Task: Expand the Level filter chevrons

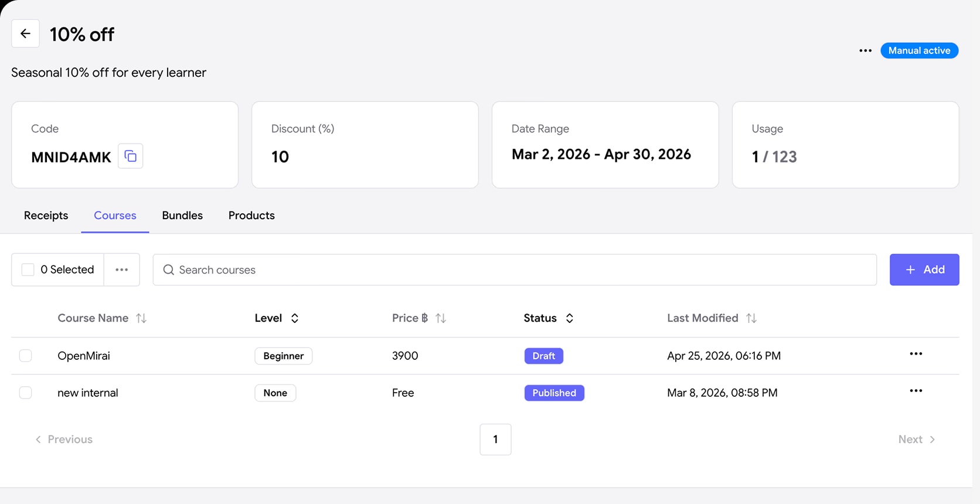Action: (295, 318)
